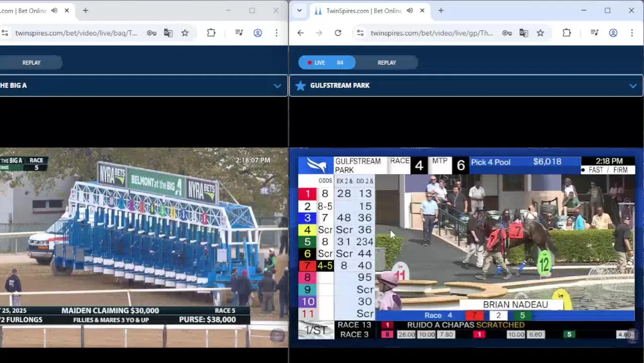Mute the tab audio in right Chrome window
Screen dimensions: 644x363
(x=410, y=11)
